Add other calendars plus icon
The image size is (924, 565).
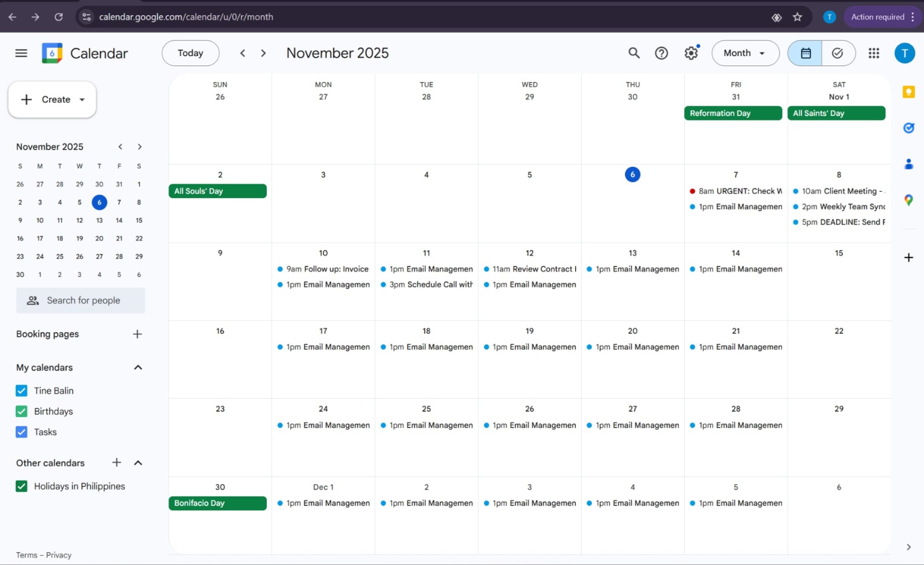click(117, 462)
